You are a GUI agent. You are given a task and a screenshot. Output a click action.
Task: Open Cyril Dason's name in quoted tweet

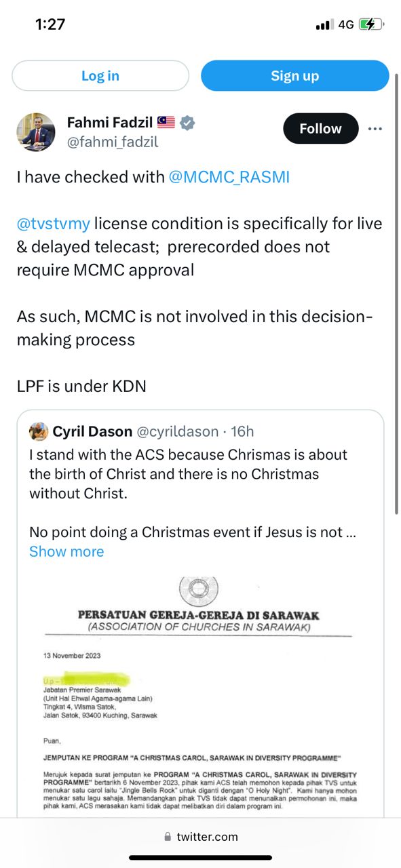coord(93,431)
